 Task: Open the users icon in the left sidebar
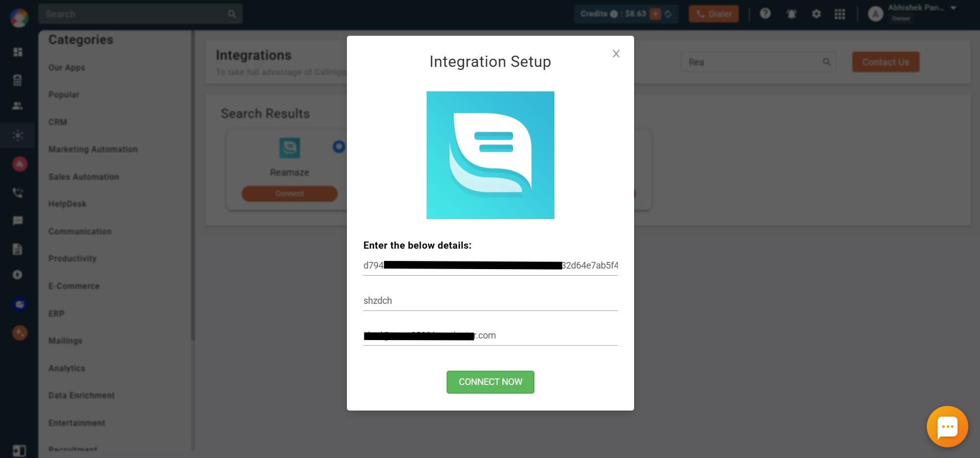pyautogui.click(x=18, y=106)
